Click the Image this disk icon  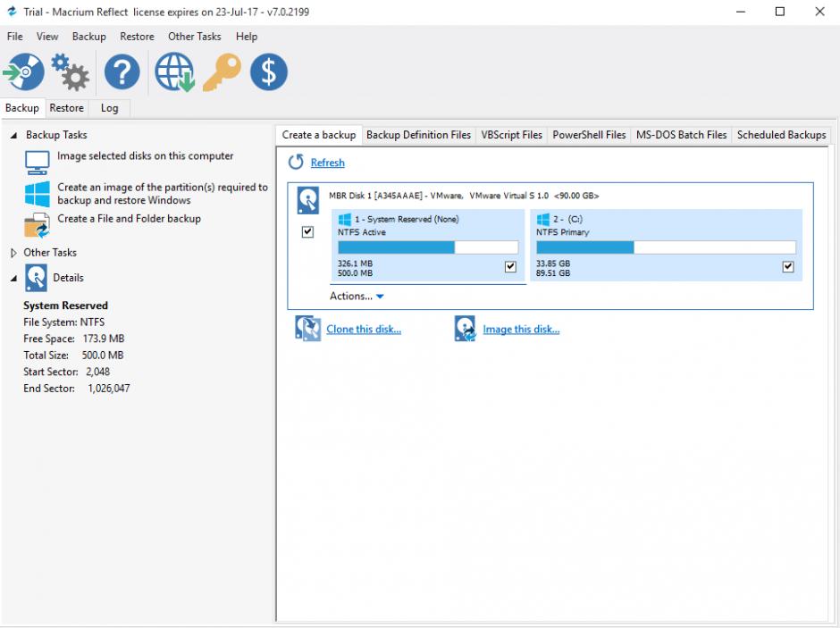point(465,328)
